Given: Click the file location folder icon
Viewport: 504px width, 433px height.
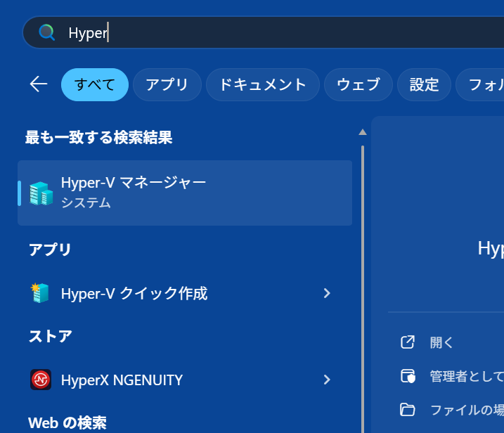Looking at the screenshot, I should coord(408,409).
